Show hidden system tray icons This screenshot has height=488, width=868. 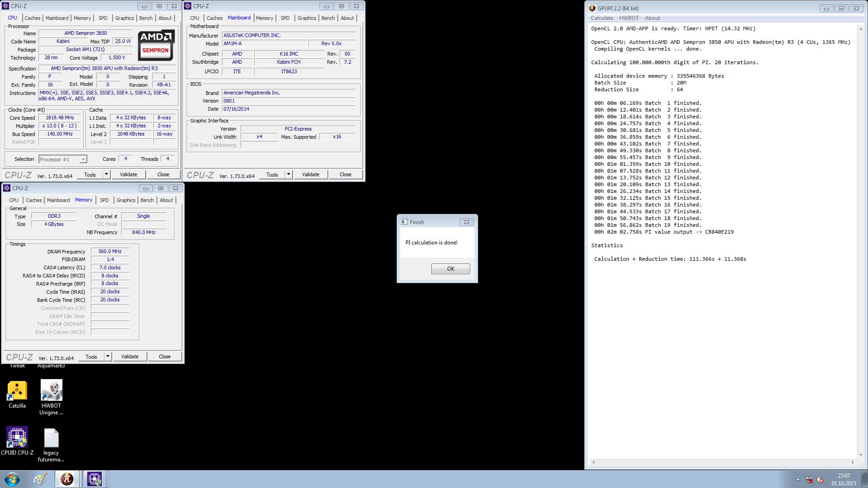(798, 479)
